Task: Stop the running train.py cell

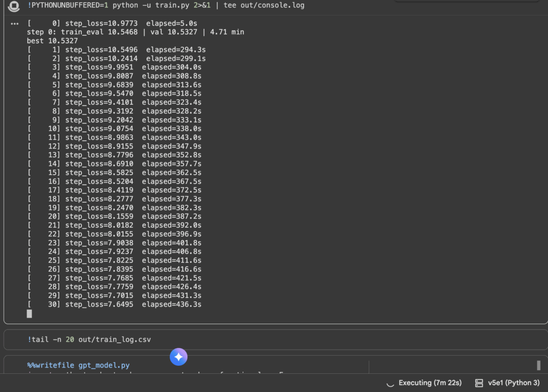Action: click(x=14, y=6)
